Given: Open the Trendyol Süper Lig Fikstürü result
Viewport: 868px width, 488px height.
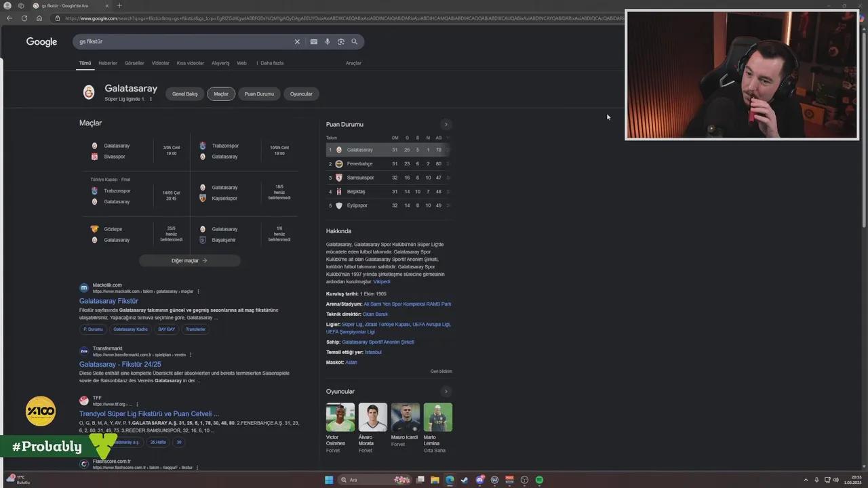Looking at the screenshot, I should pos(149,413).
